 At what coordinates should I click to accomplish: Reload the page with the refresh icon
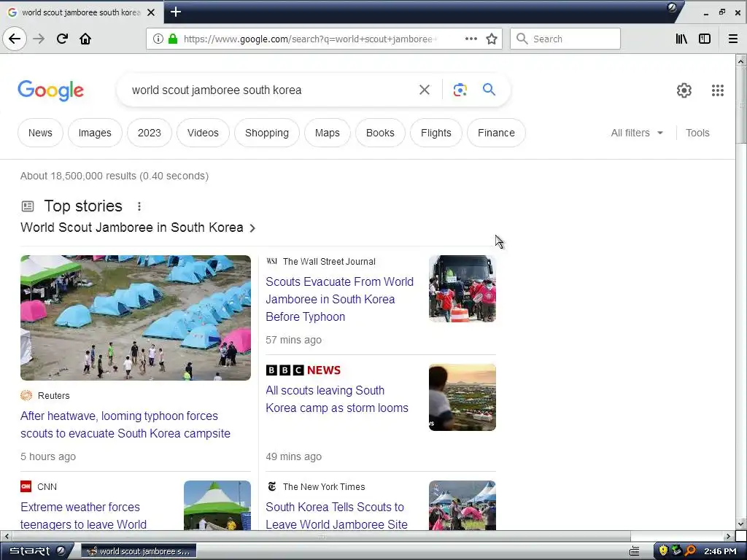(x=62, y=39)
